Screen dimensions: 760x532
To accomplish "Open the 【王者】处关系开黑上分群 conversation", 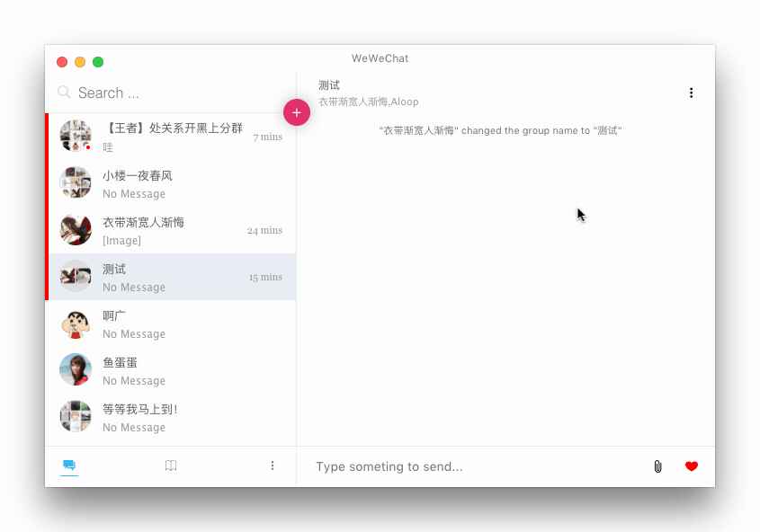I will tap(172, 137).
